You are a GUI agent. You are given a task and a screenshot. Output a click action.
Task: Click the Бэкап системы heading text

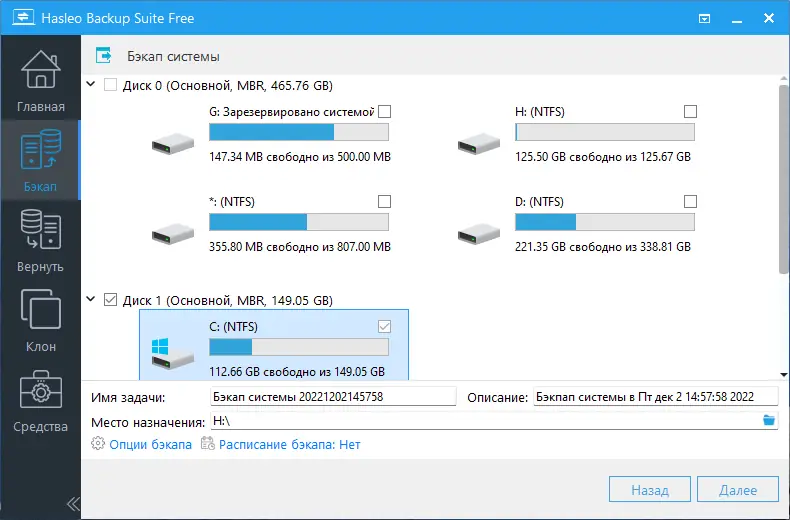pyautogui.click(x=173, y=56)
